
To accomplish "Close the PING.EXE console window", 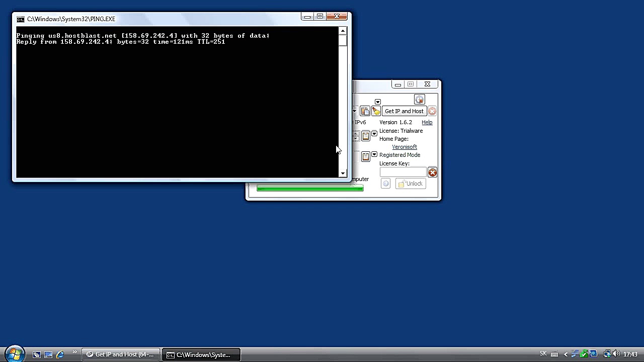I will click(x=337, y=17).
